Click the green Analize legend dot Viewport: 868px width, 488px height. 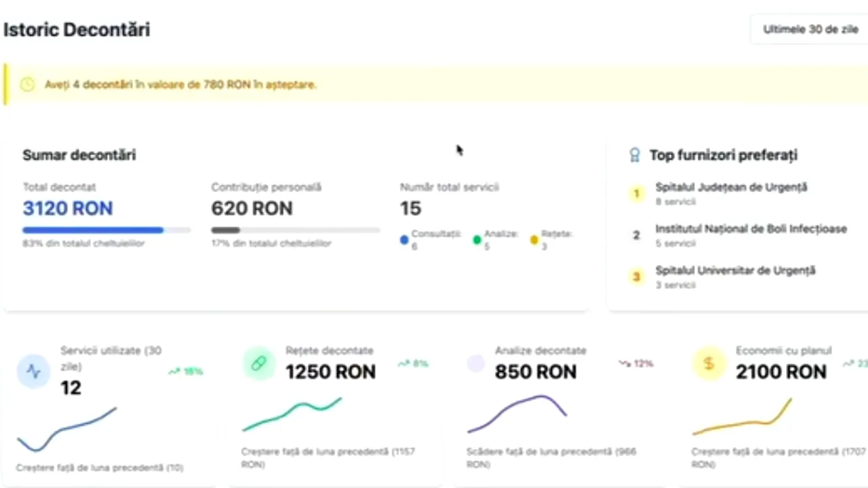click(x=477, y=239)
